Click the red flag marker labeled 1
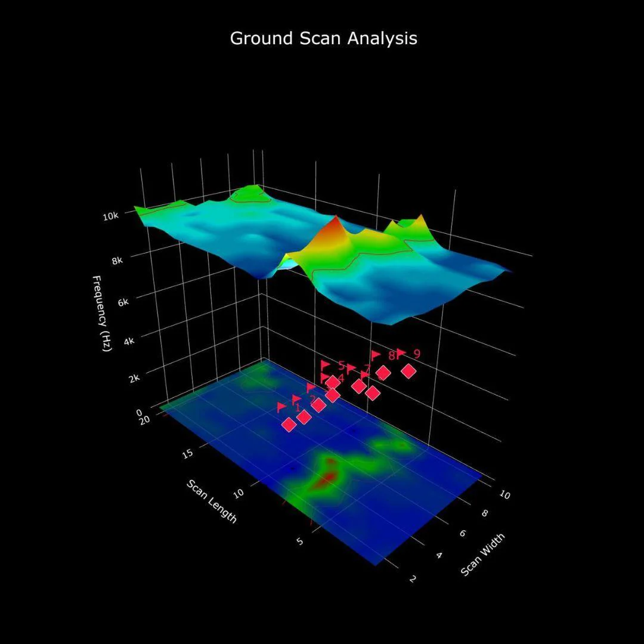Image resolution: width=644 pixels, height=644 pixels. pyautogui.click(x=281, y=407)
